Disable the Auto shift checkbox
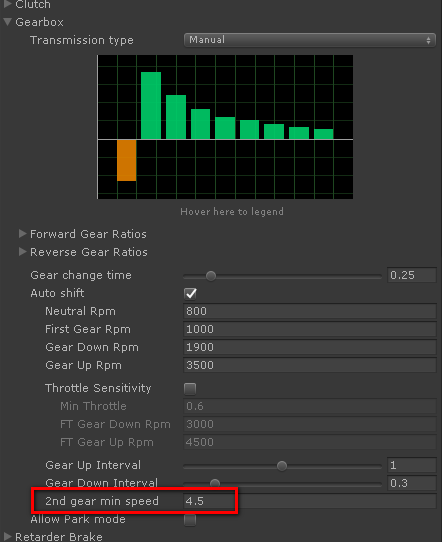This screenshot has width=442, height=542. (190, 293)
